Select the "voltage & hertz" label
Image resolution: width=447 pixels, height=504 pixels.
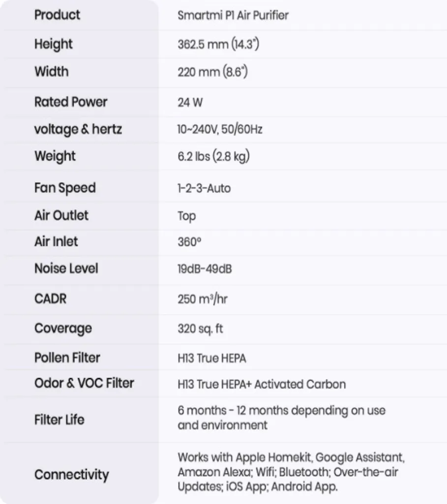coord(78,129)
